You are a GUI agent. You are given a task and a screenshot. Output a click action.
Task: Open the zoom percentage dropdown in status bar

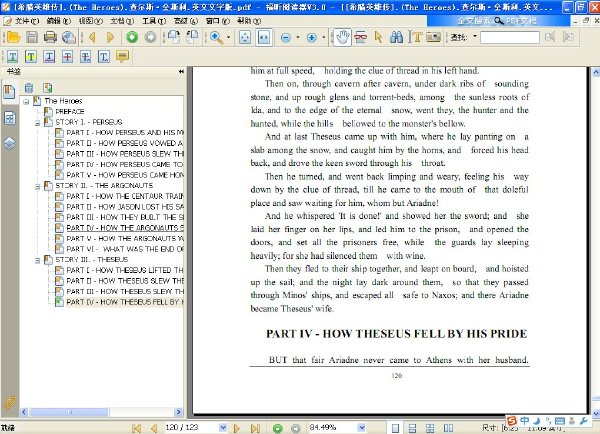coord(361,427)
